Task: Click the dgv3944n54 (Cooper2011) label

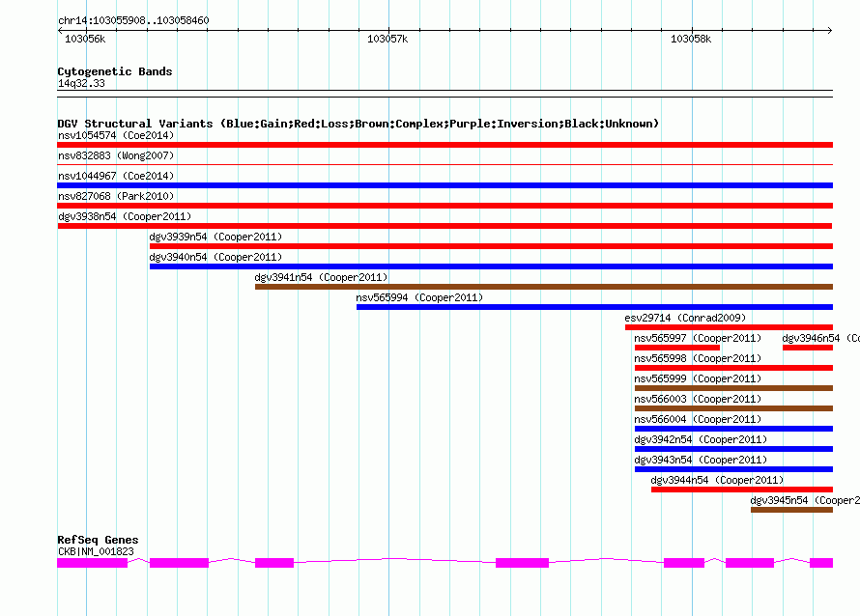Action: tap(717, 480)
